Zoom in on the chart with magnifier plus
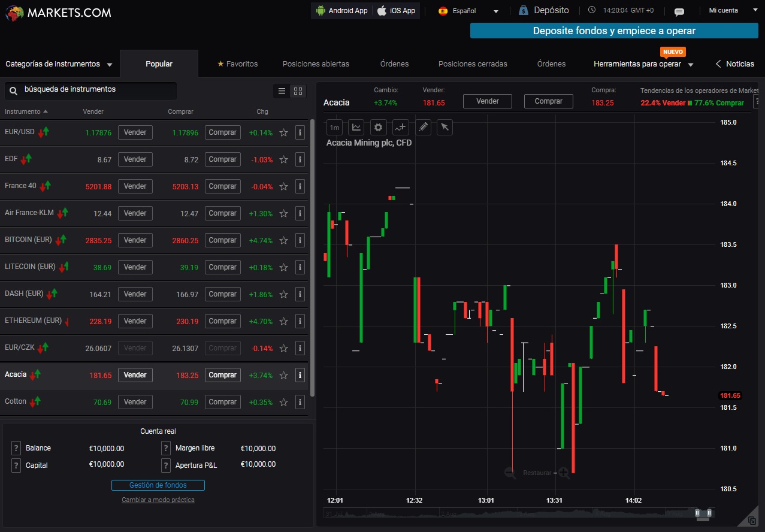Screen dimensions: 765x532 564,473
